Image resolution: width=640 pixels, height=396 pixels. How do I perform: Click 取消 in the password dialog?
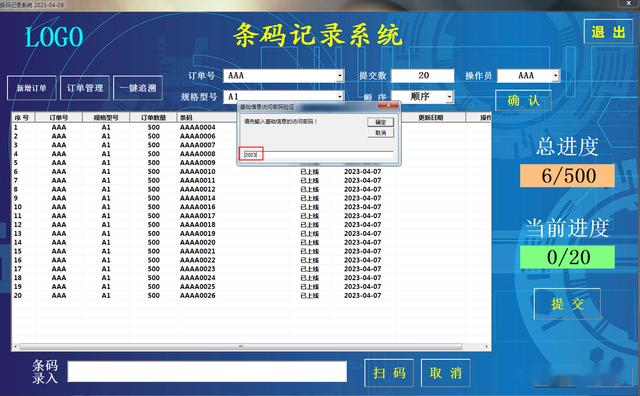pyautogui.click(x=380, y=133)
